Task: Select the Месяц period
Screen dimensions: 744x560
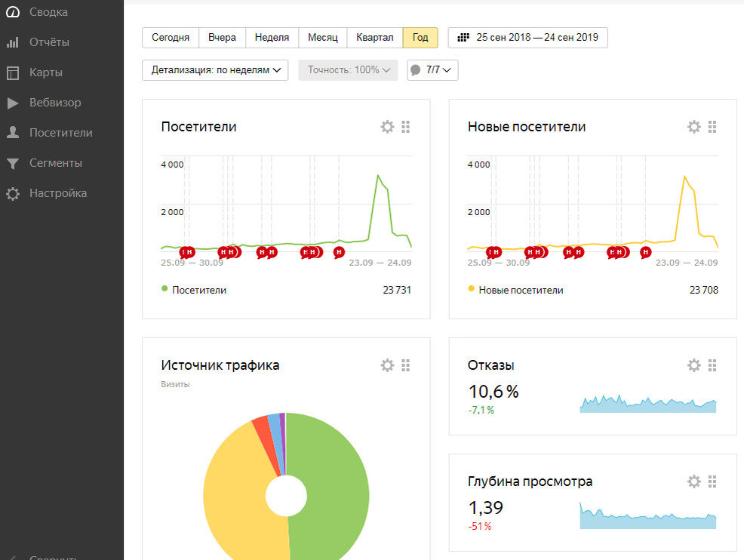Action: [x=323, y=38]
